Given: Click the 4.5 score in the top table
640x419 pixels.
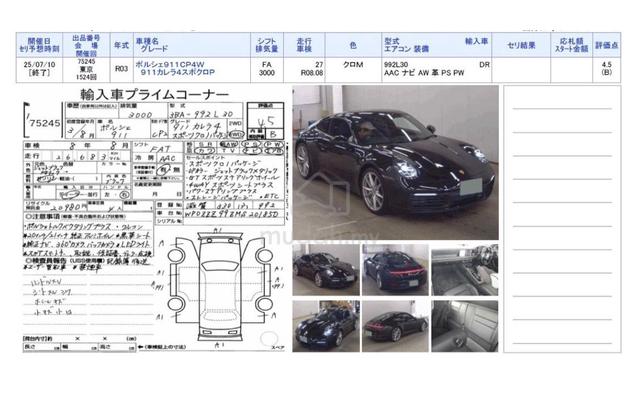Looking at the screenshot, I should (607, 64).
